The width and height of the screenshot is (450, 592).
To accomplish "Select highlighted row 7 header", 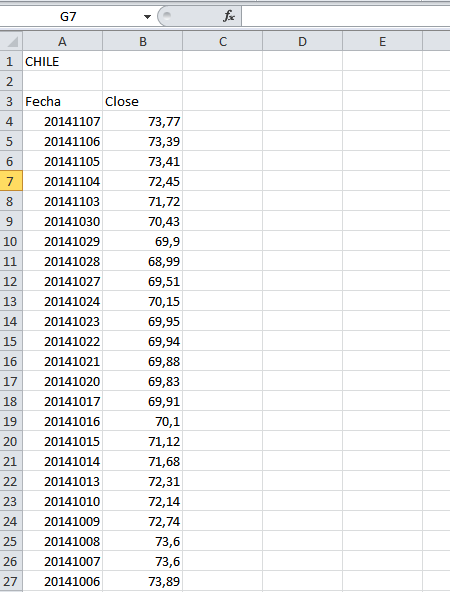I will [11, 182].
